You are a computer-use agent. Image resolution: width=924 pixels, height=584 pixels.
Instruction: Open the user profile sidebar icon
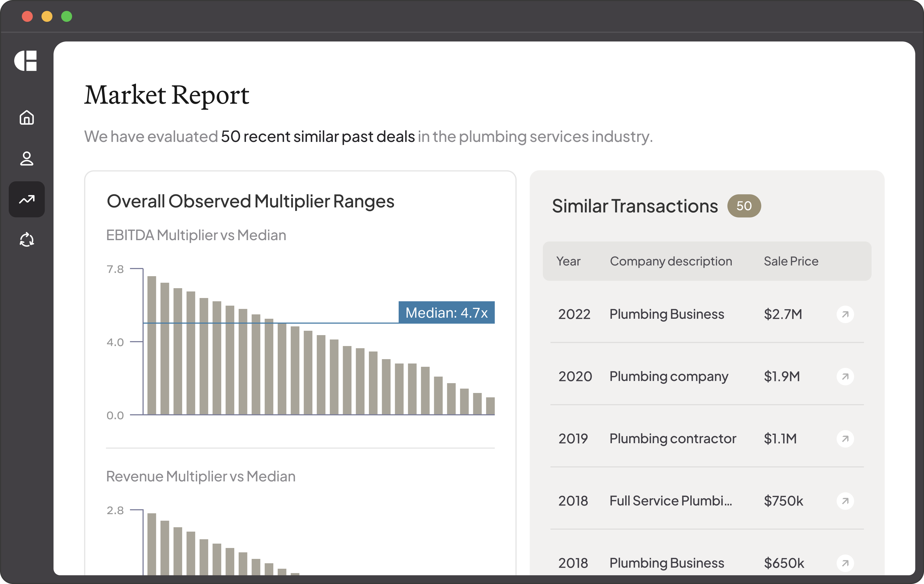26,158
